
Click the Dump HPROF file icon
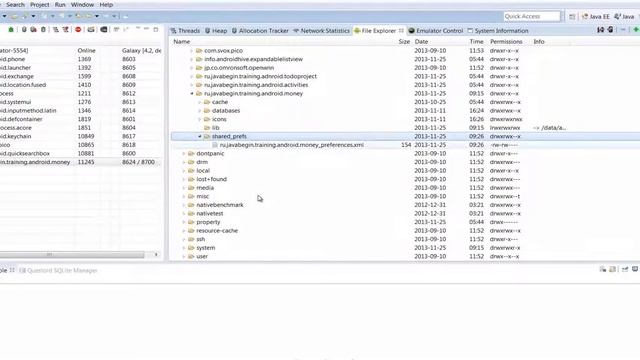[33, 30]
